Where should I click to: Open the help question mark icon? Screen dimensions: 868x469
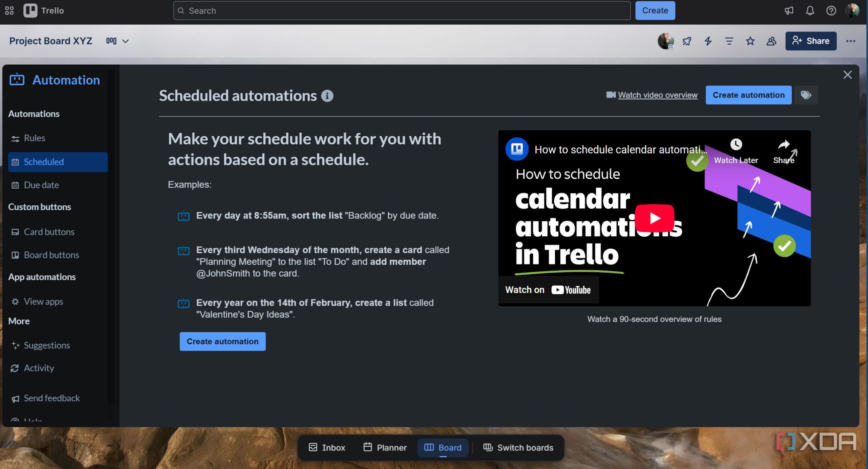pos(831,11)
